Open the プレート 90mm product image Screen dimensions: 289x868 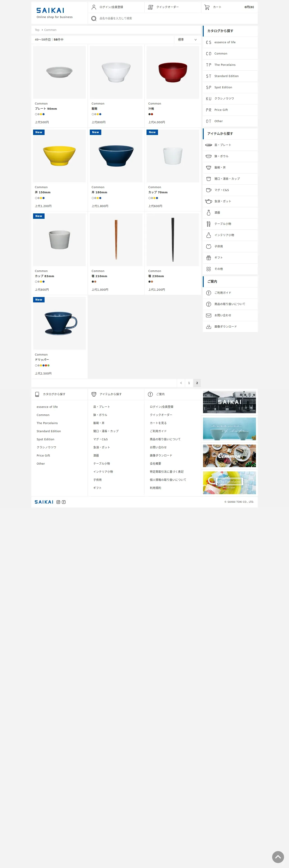click(x=60, y=72)
